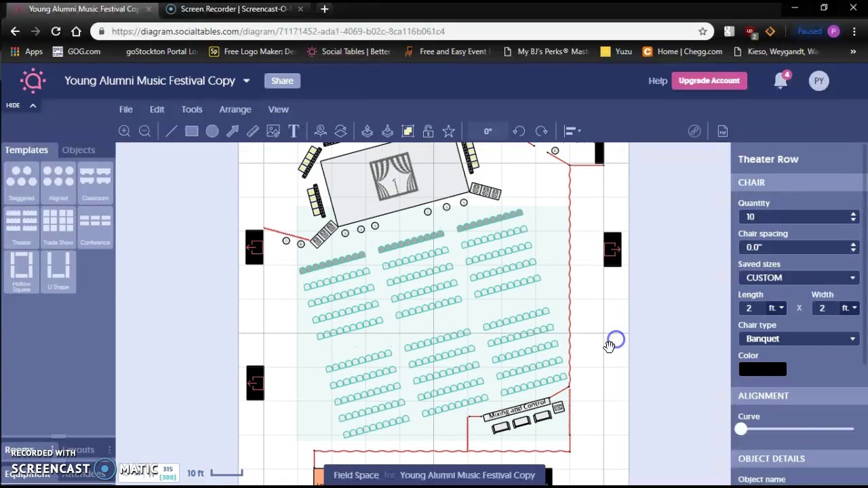
Task: Click the Help link
Action: pos(658,81)
